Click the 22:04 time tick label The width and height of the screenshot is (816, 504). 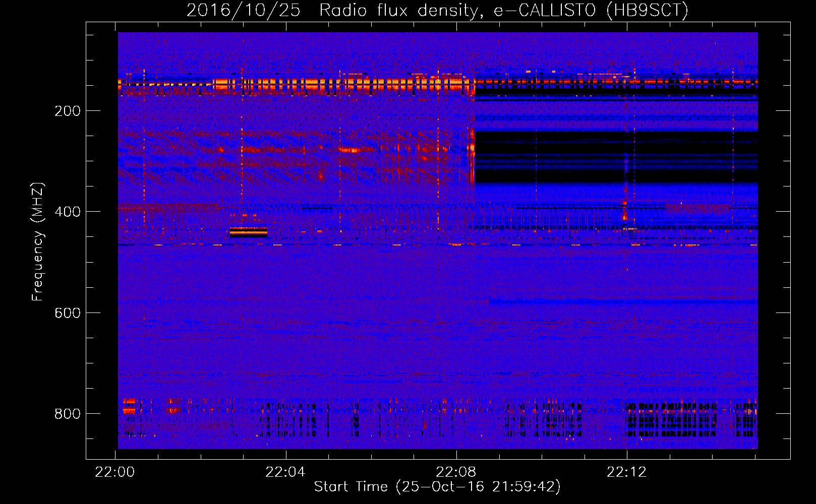click(x=285, y=472)
